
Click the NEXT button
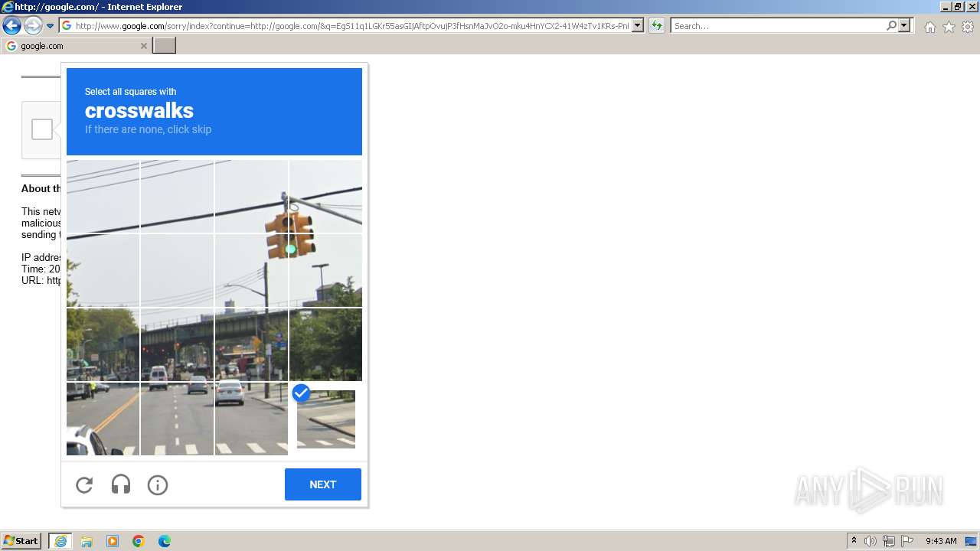tap(323, 484)
